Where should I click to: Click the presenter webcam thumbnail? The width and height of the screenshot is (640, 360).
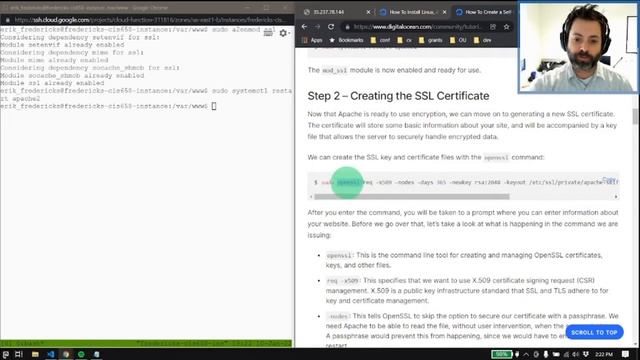[578, 47]
